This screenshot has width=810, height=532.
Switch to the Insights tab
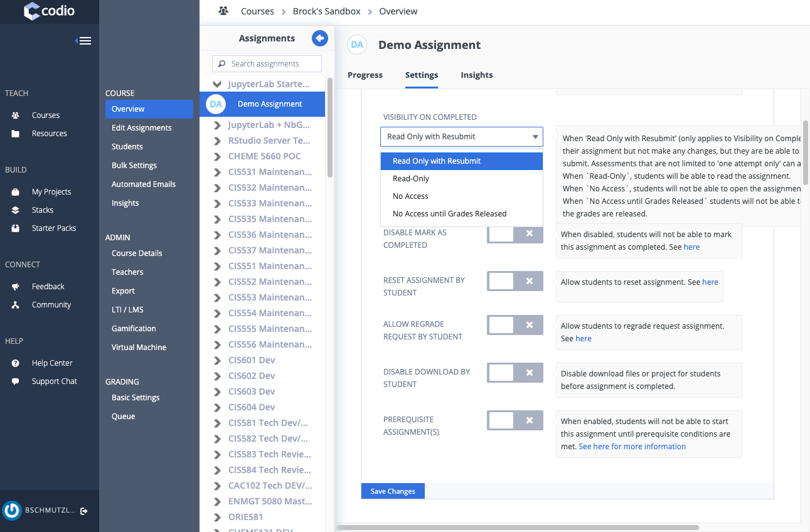pyautogui.click(x=477, y=75)
